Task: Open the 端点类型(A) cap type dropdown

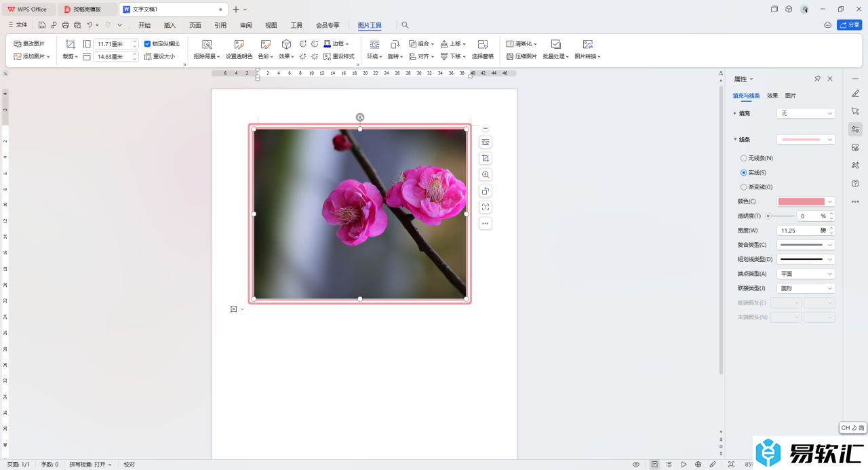Action: coord(806,273)
